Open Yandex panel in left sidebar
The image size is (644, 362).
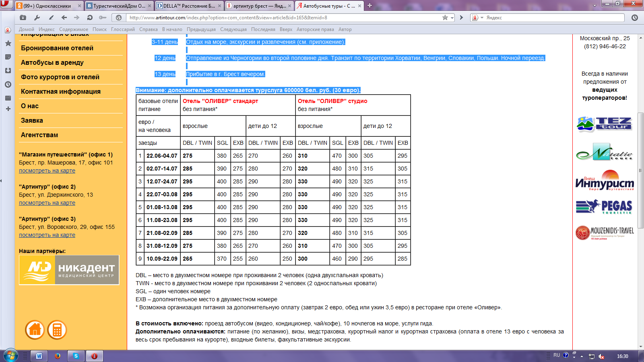[8, 31]
